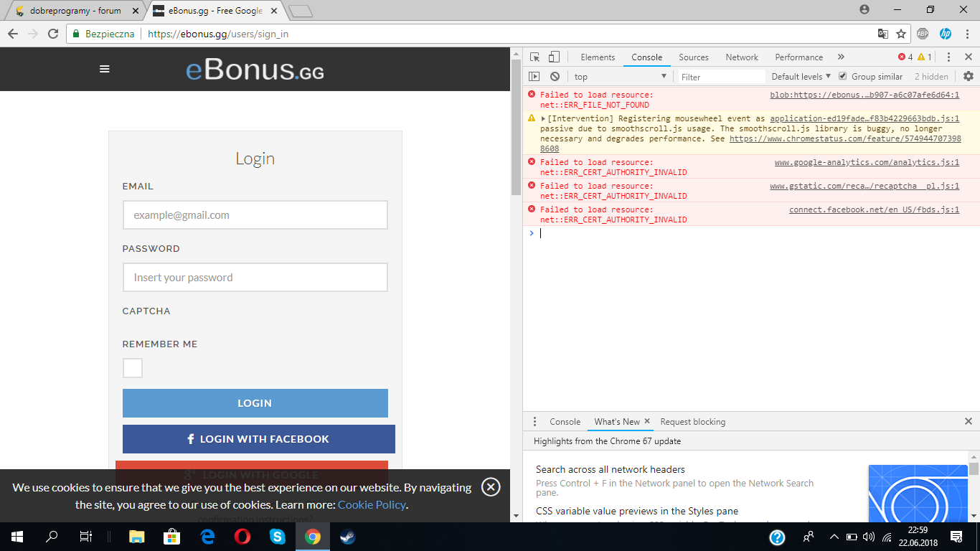Screen dimensions: 980x551
Task: Click the What's New drawer scrollbar
Action: (974, 468)
